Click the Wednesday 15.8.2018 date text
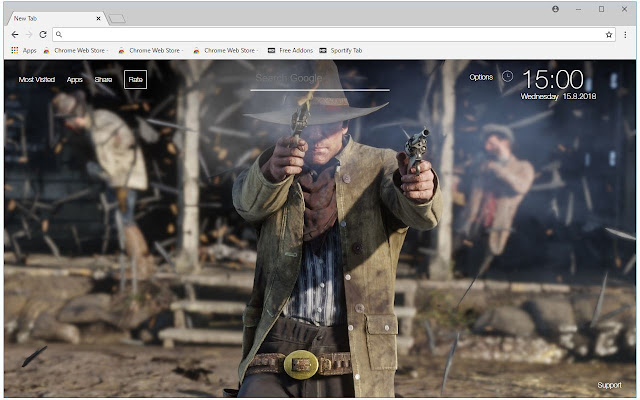Image resolution: width=640 pixels, height=400 pixels. pos(558,96)
